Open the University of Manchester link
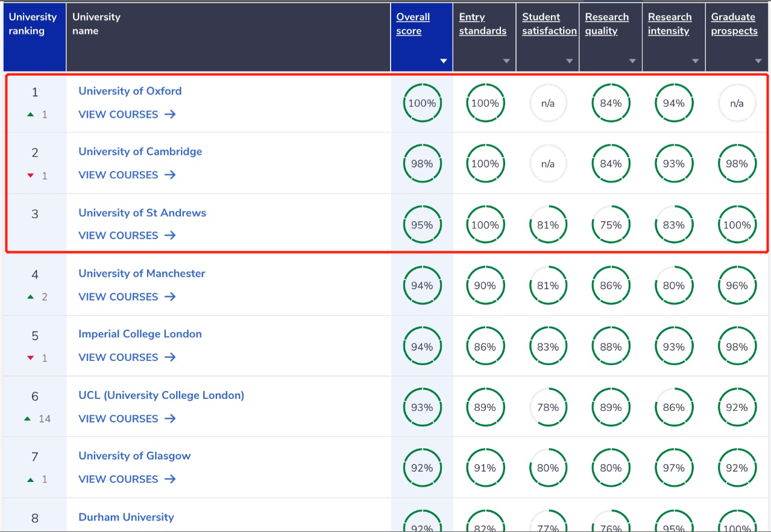The height and width of the screenshot is (532, 771). (142, 273)
